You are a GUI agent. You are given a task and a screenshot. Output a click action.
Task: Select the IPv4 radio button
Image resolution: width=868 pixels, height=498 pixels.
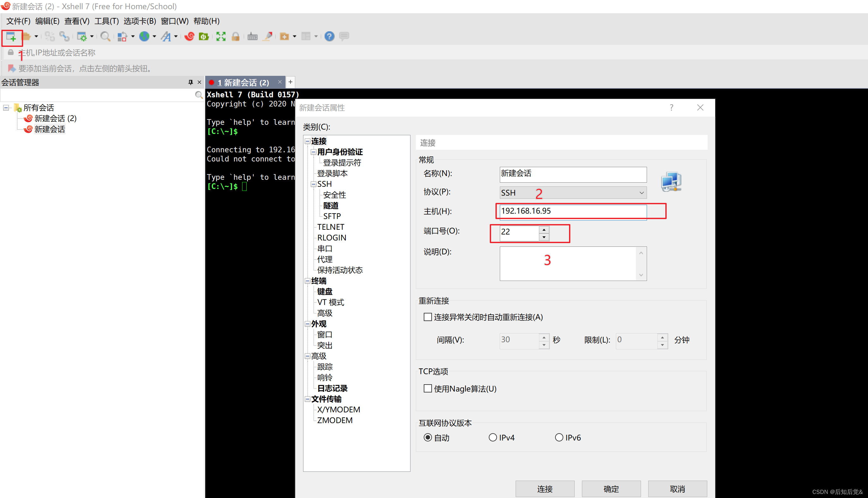point(493,437)
